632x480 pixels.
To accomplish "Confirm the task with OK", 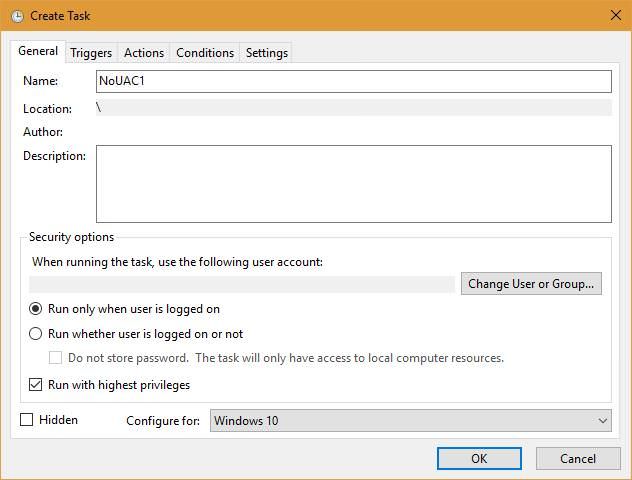I will [x=479, y=459].
